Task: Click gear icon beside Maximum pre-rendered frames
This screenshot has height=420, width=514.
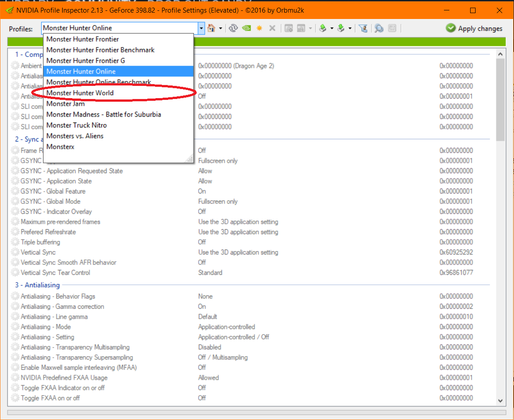Action: tap(15, 222)
